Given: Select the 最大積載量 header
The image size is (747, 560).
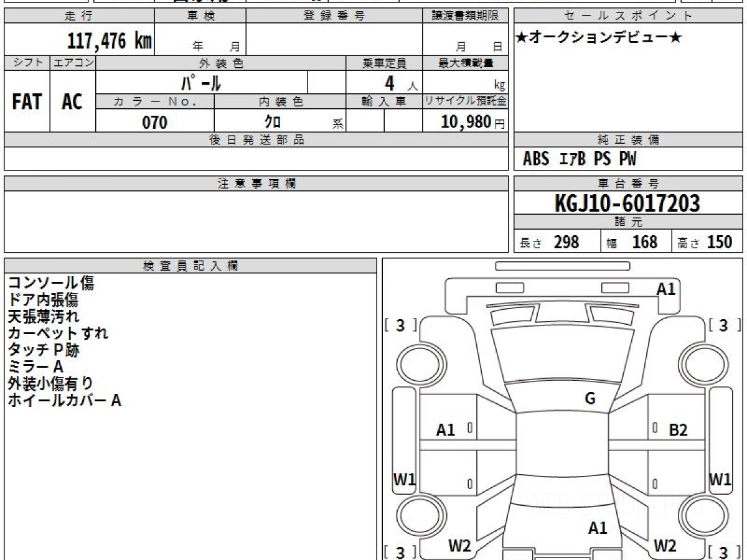Looking at the screenshot, I should click(x=465, y=63).
